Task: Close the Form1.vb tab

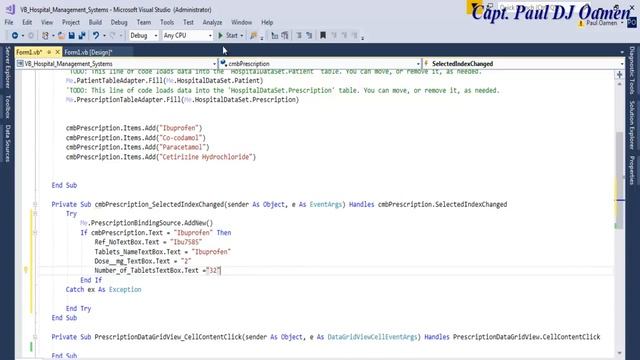Action: (x=58, y=52)
